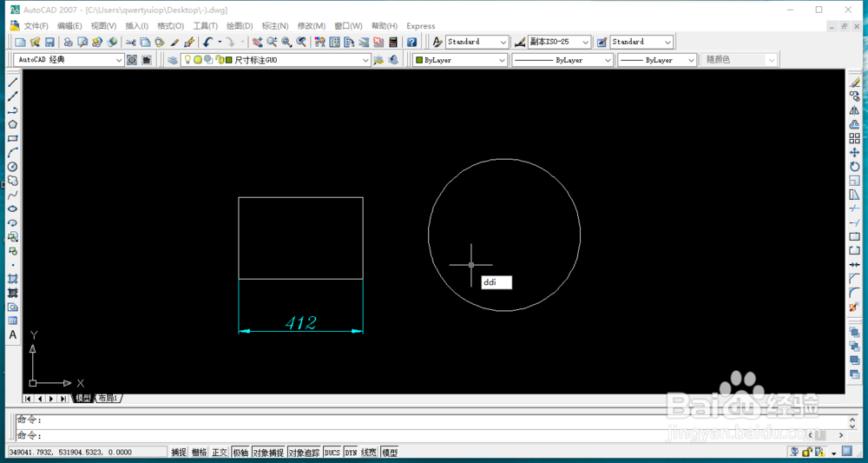This screenshot has height=463, width=868.
Task: Open the AutoCAD 经典 workspace dropdown
Action: tap(69, 60)
